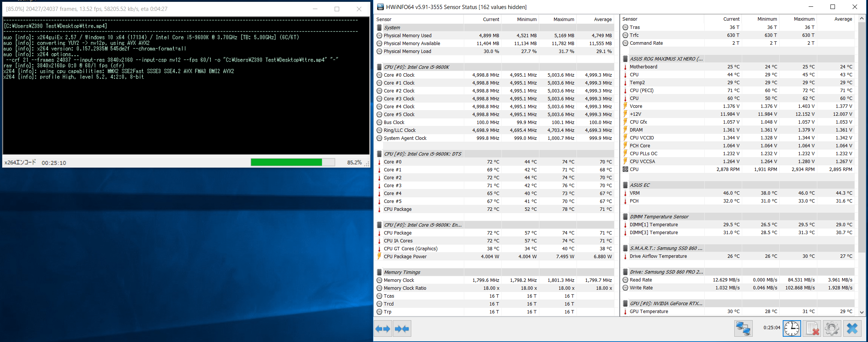Click the shrink columns inward arrows button in HWiNFO
The height and width of the screenshot is (342, 868).
(402, 329)
